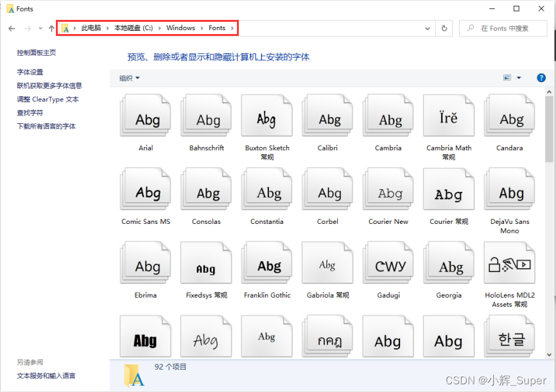The image size is (556, 392).
Task: Navigate to 此电脑 in breadcrumb
Action: click(91, 28)
